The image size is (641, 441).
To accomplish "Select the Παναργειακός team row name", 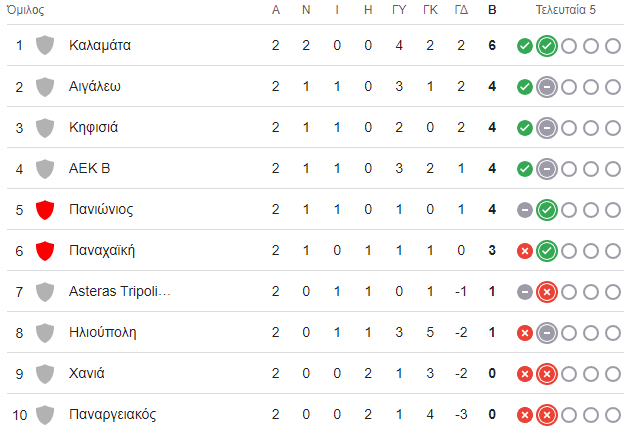I will click(113, 414).
